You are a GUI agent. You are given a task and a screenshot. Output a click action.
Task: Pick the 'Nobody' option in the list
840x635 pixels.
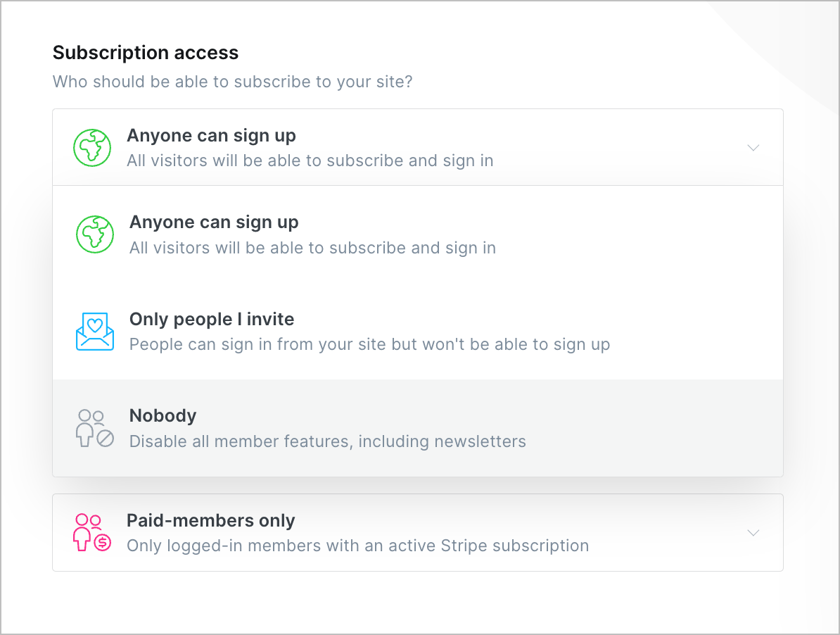(163, 416)
